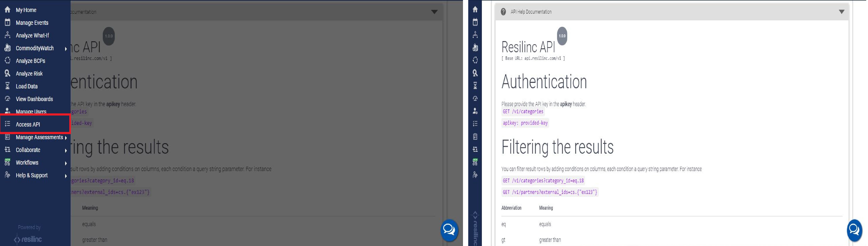The height and width of the screenshot is (246, 868).
Task: Click the Load Data hourglass icon in collapsed sidebar
Action: [475, 86]
